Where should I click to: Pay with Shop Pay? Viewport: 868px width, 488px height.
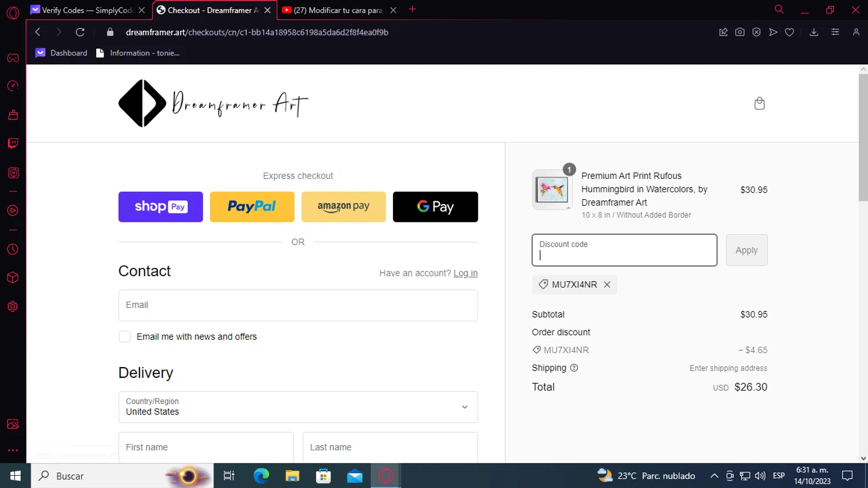click(161, 207)
